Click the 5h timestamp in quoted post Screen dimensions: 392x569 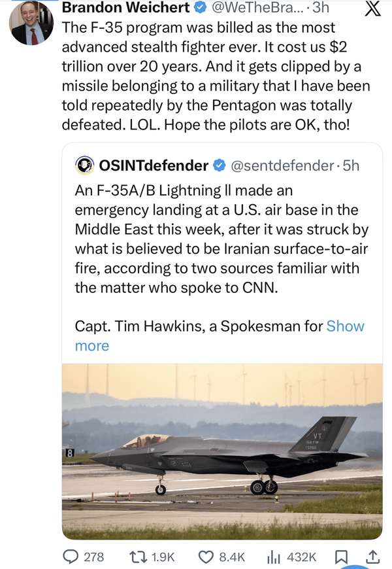[x=351, y=165]
